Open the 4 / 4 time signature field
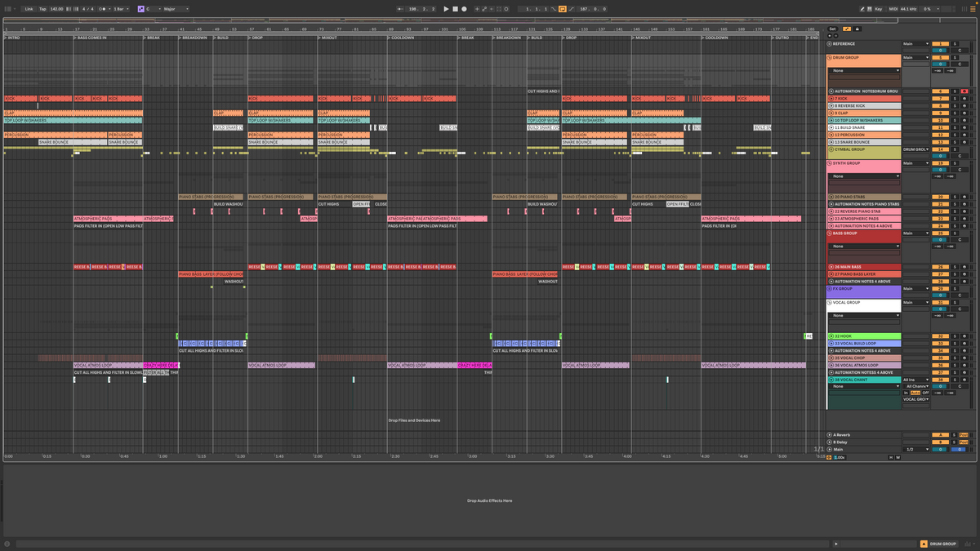 [88, 8]
